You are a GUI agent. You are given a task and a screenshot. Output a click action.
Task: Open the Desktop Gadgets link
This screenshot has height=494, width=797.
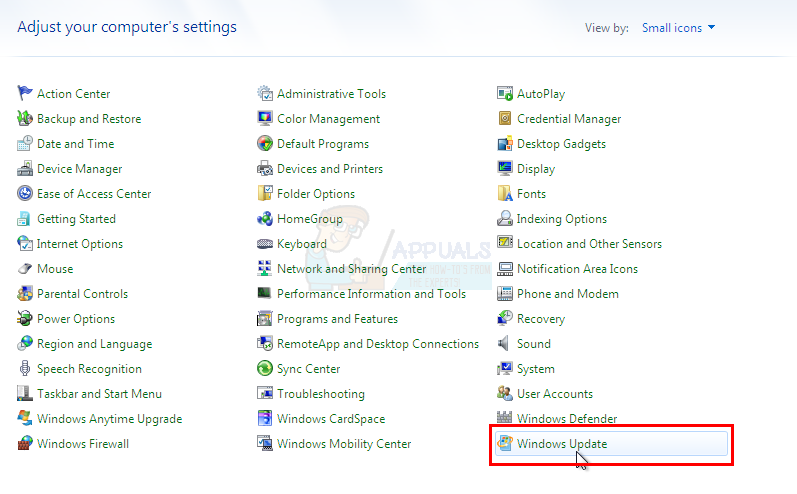(561, 144)
